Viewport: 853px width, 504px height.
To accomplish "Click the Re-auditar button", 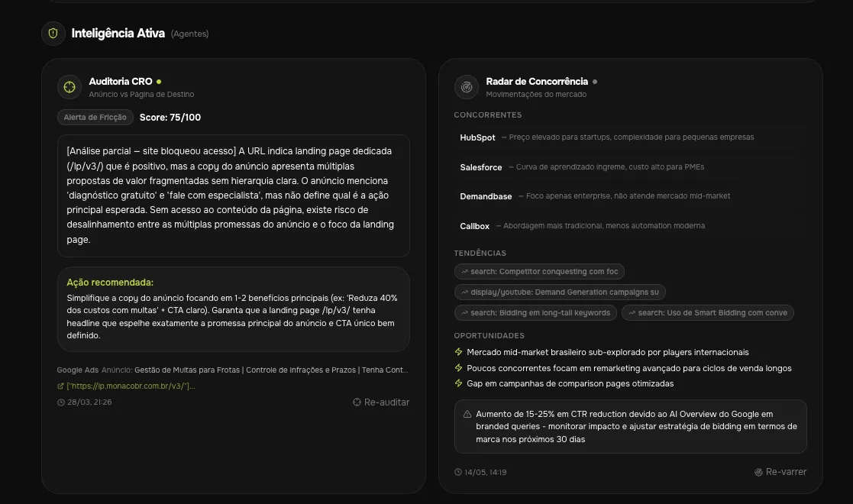I will point(381,402).
